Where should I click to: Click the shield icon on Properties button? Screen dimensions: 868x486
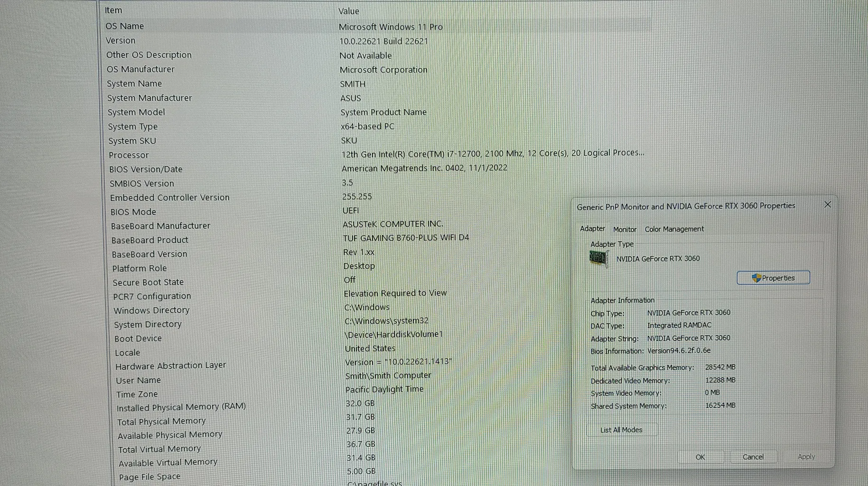coord(756,278)
